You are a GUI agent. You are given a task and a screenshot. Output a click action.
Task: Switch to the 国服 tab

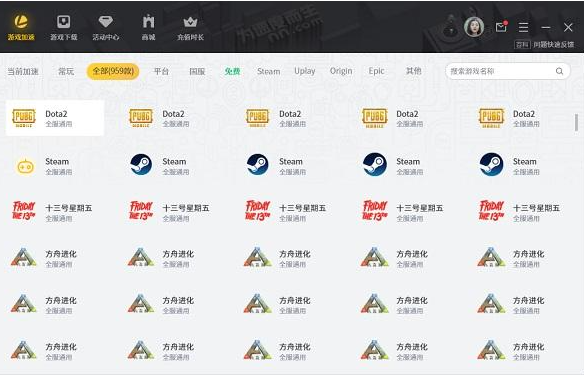197,71
